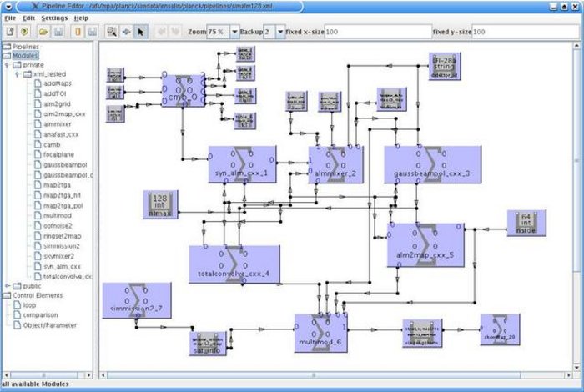Open the Zoom percentage dropdown arrow
This screenshot has width=584, height=392.
234,32
